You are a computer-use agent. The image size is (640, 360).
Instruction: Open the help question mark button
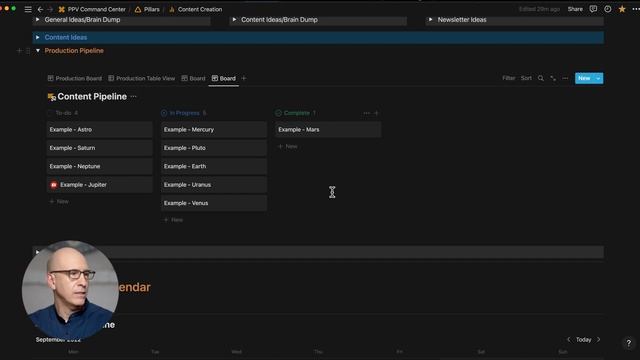(629, 343)
